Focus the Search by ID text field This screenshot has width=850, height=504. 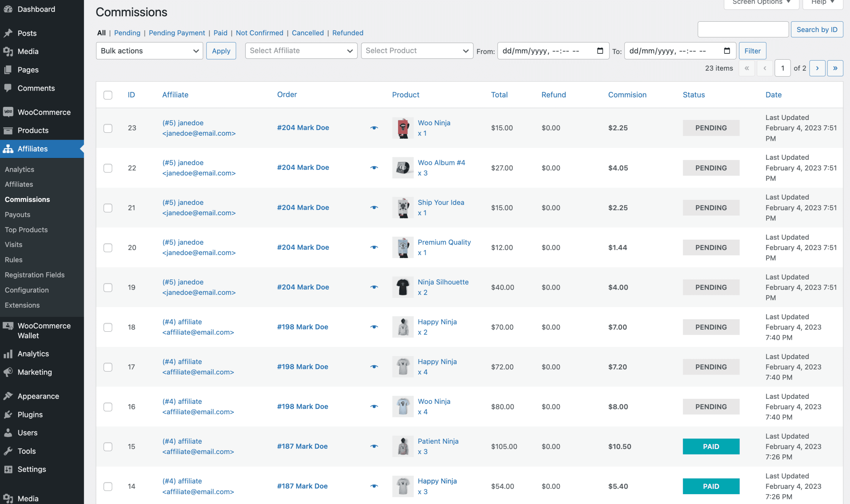coord(743,29)
